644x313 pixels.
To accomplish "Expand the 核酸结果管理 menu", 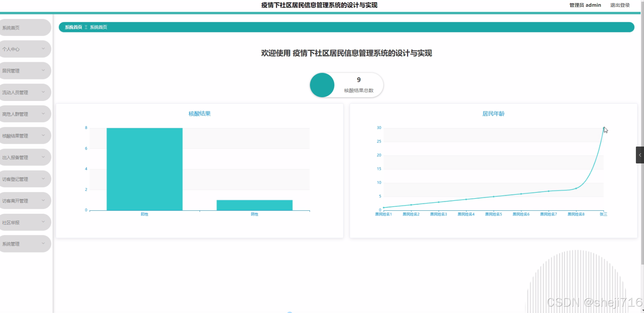I will click(x=24, y=135).
